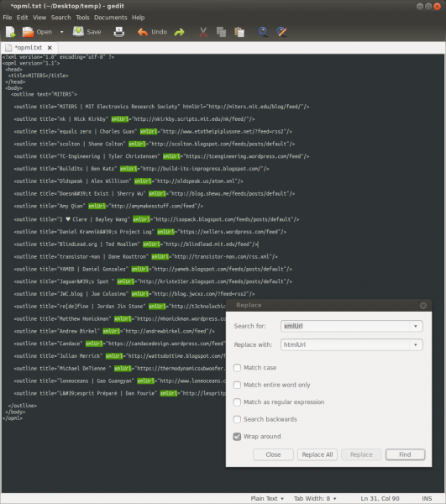Click the Oldspeak Alex Willison line
This screenshot has width=446, height=504.
129,181
